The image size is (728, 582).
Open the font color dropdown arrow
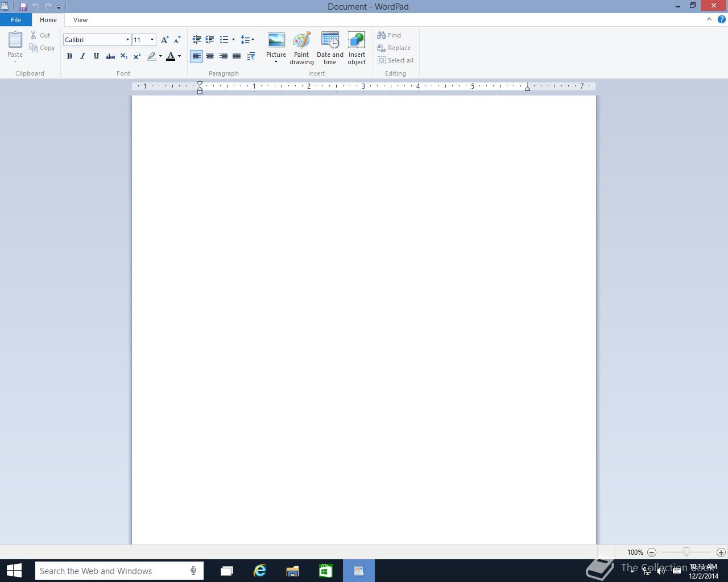tap(179, 56)
